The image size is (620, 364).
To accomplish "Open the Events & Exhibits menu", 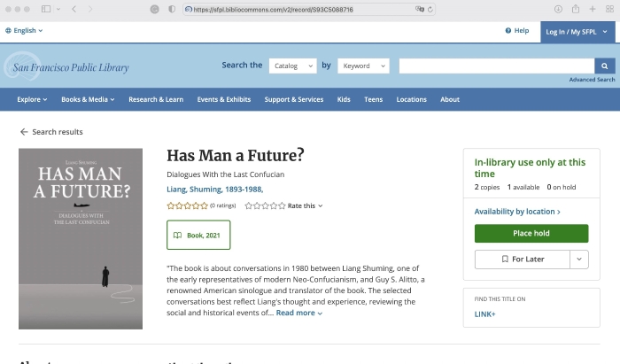I will [x=223, y=99].
